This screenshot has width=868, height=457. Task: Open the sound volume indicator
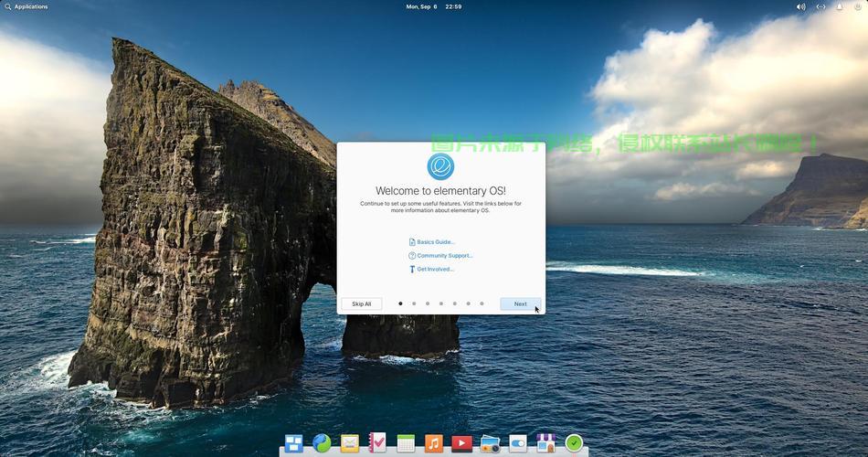(x=801, y=6)
